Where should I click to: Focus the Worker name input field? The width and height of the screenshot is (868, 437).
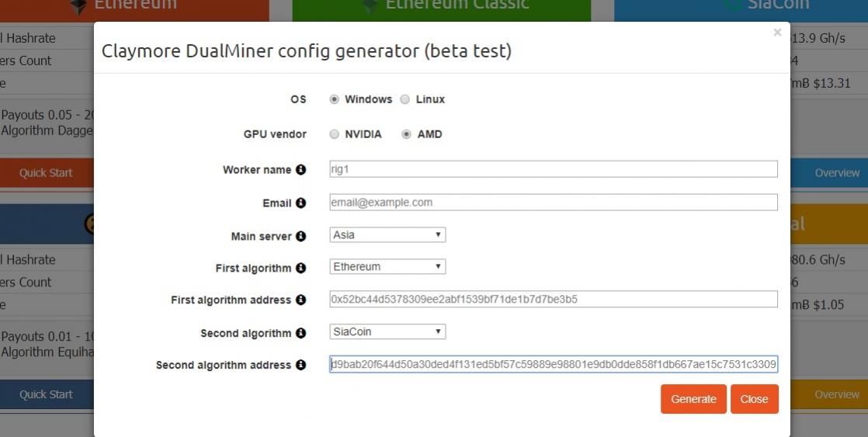554,169
